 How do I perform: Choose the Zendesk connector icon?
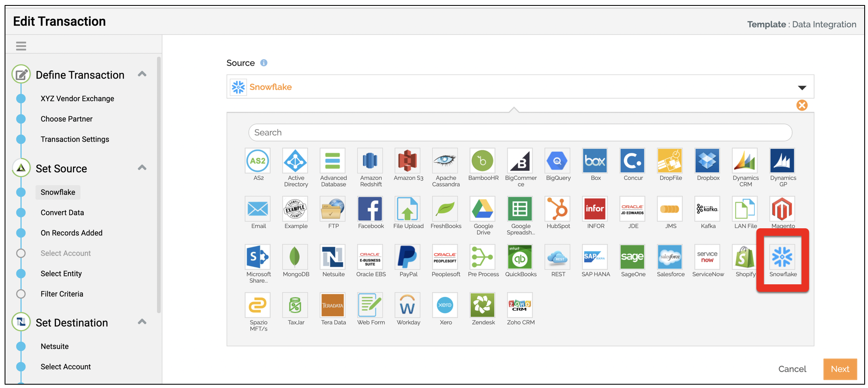tap(483, 305)
